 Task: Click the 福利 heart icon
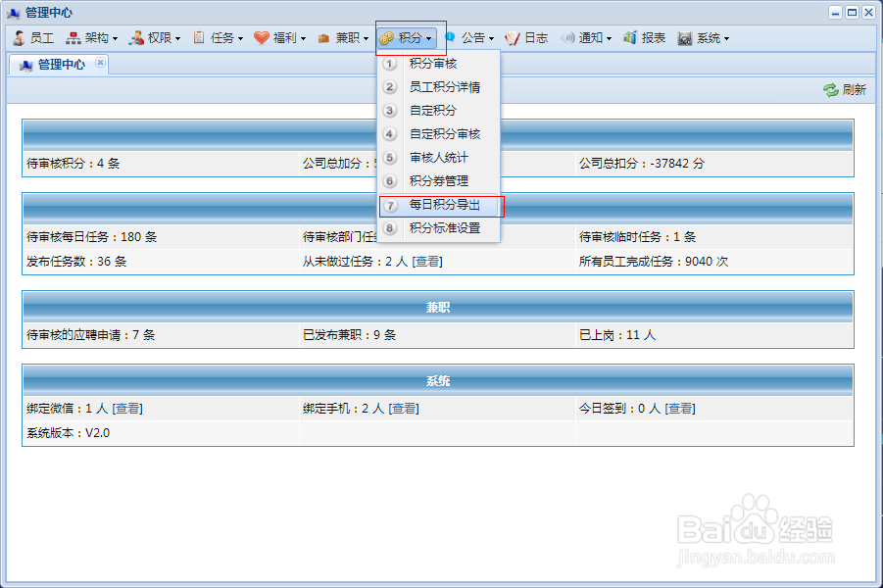pyautogui.click(x=262, y=38)
